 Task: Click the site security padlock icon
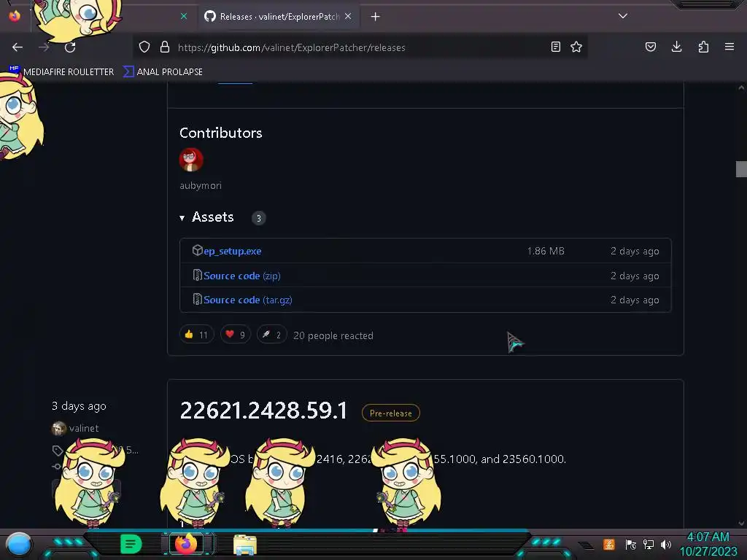click(165, 47)
